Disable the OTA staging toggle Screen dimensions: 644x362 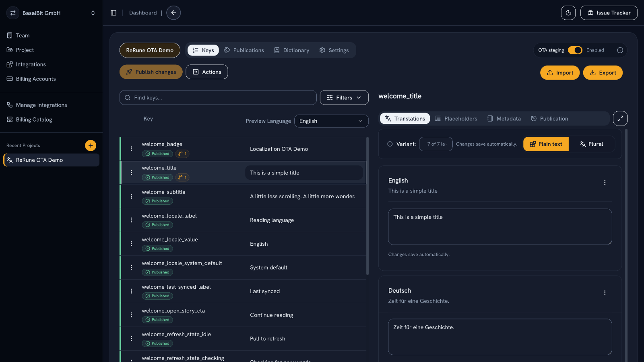[575, 50]
